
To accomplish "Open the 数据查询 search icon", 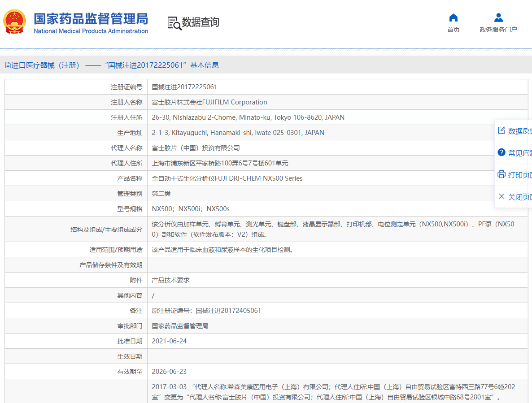I will [x=174, y=23].
